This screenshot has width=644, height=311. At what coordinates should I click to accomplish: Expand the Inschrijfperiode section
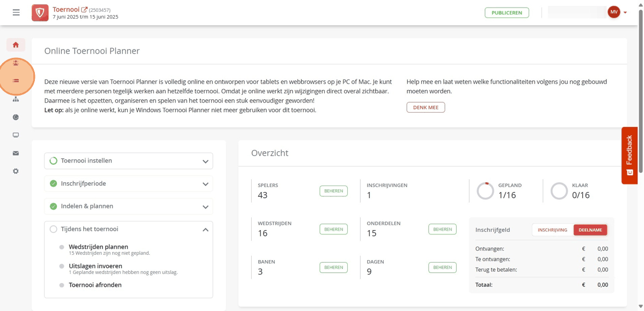coord(128,183)
